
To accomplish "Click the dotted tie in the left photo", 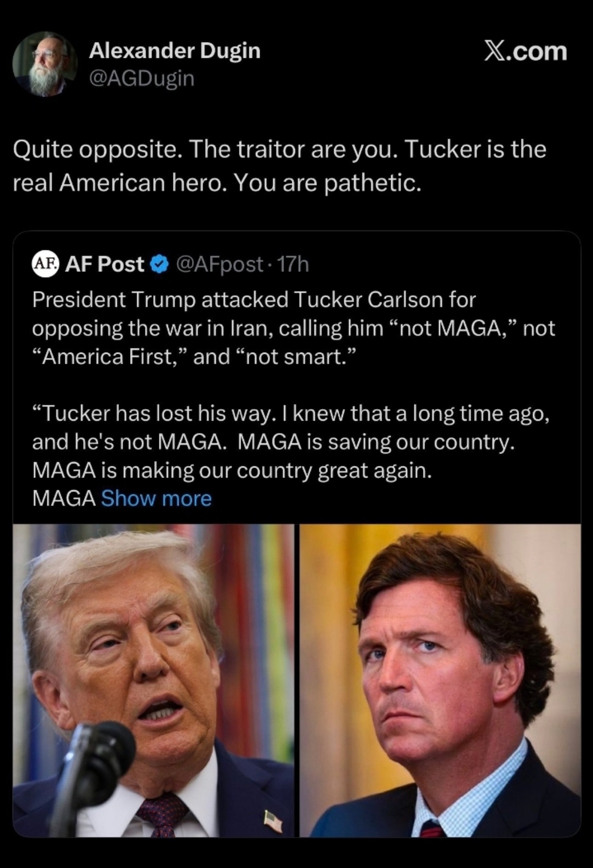I will click(162, 814).
